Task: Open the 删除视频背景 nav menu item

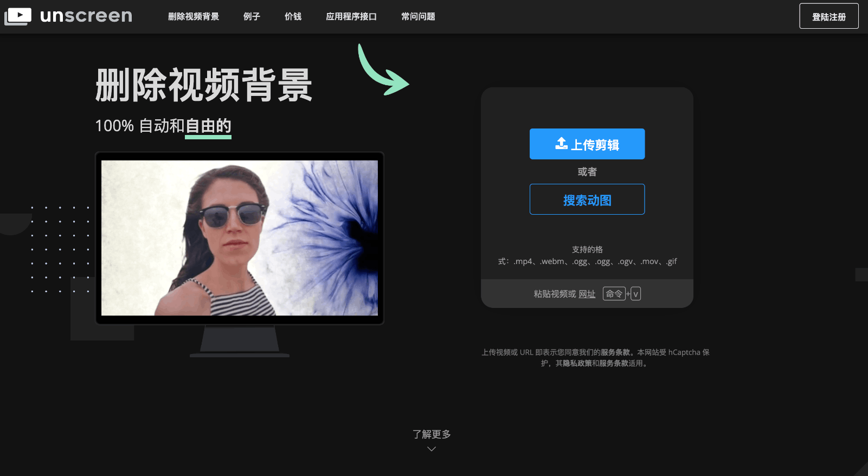Action: (x=194, y=17)
